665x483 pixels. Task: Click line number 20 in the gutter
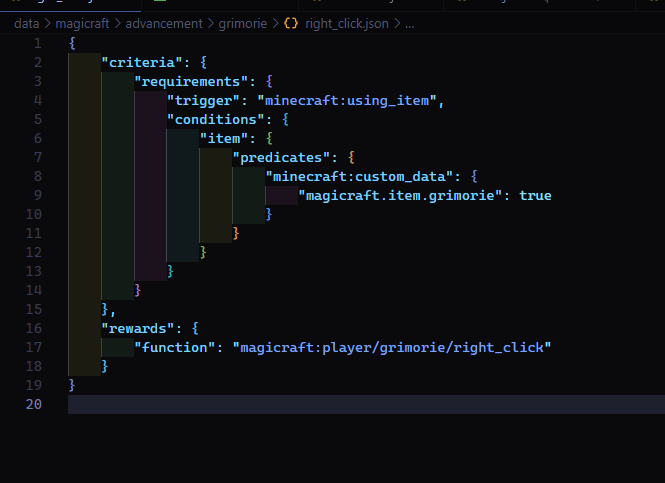click(x=34, y=405)
